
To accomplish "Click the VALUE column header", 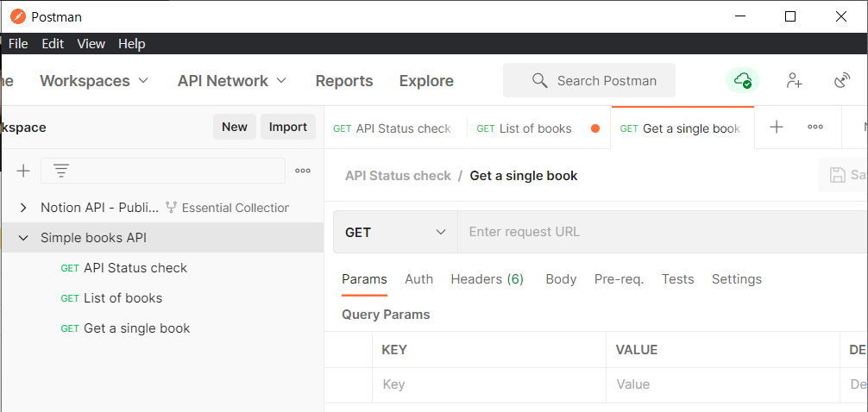I will pyautogui.click(x=637, y=349).
